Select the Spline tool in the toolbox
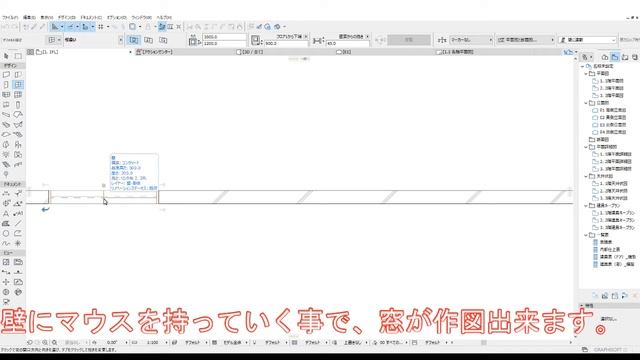This screenshot has height=360, width=640. tap(6, 243)
